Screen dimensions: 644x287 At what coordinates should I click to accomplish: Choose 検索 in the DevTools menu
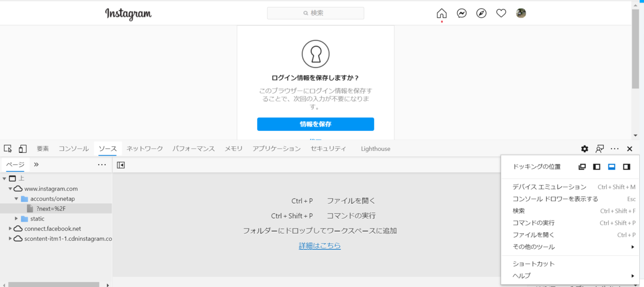pos(570,211)
